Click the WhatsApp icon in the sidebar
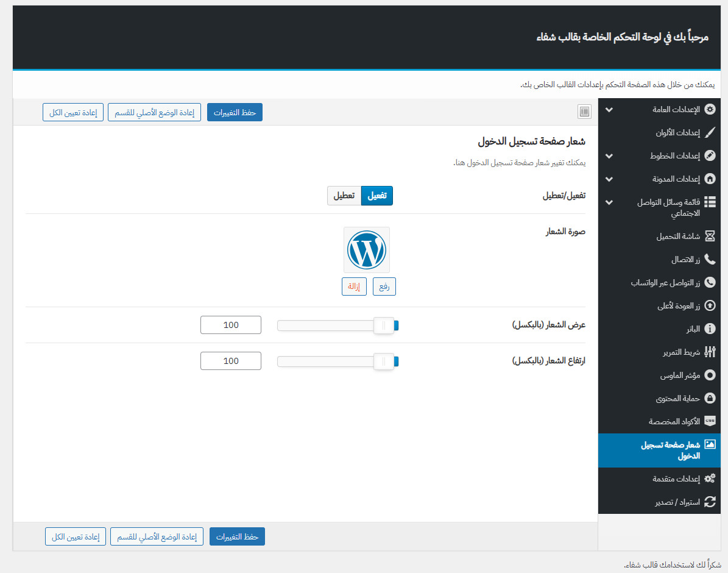The image size is (728, 573). (710, 283)
